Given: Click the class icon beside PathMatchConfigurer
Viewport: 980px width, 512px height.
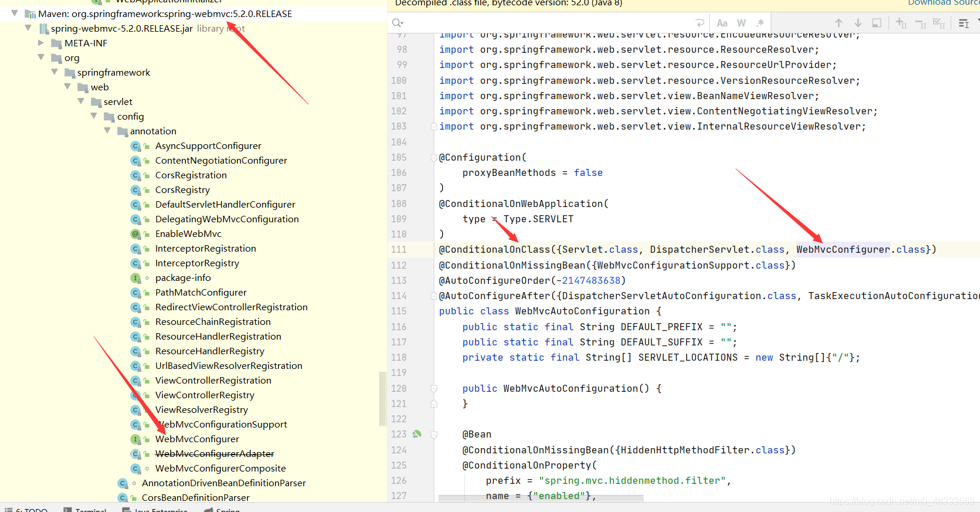Looking at the screenshot, I should click(x=135, y=293).
